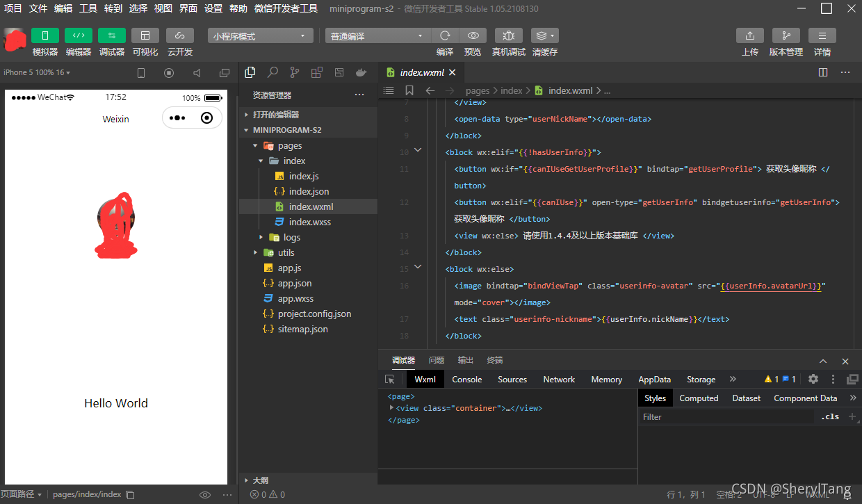Image resolution: width=862 pixels, height=504 pixels.
Task: Open the 小程序模式 mode dropdown
Action: [261, 36]
